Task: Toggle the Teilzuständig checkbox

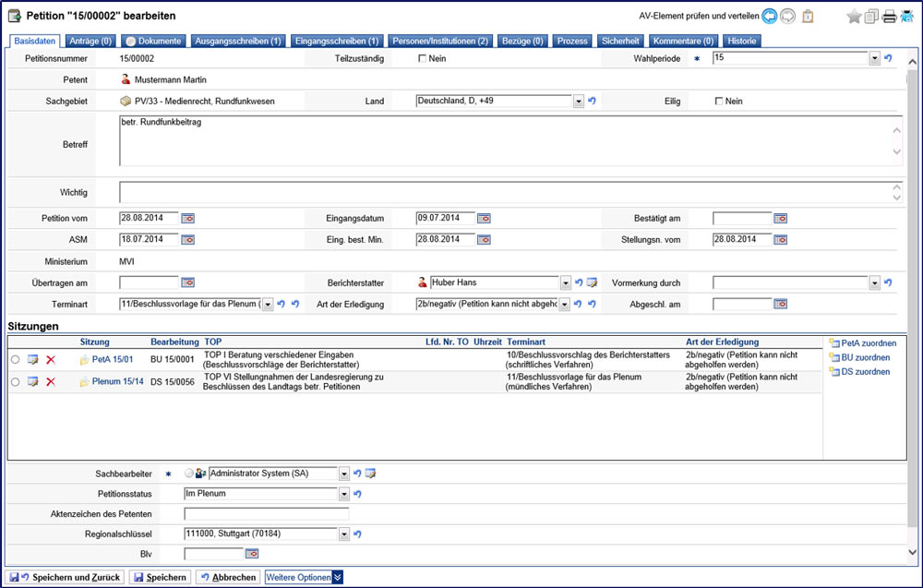Action: [423, 58]
